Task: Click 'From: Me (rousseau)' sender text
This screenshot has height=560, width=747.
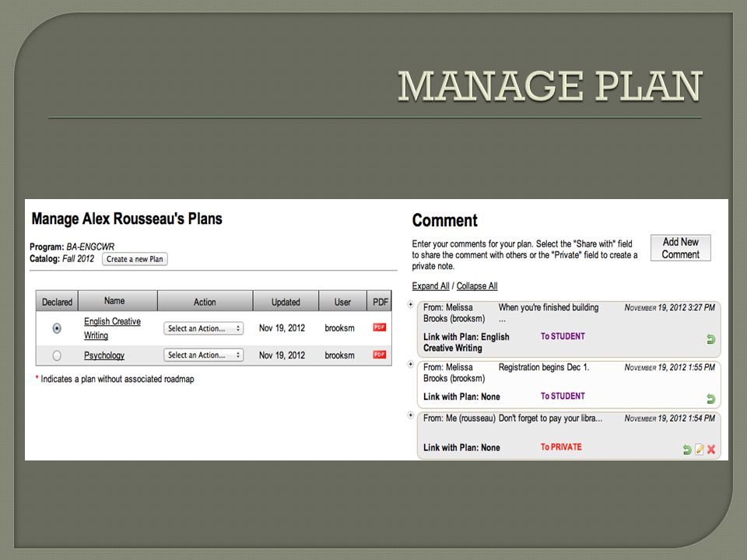Action: [x=459, y=418]
